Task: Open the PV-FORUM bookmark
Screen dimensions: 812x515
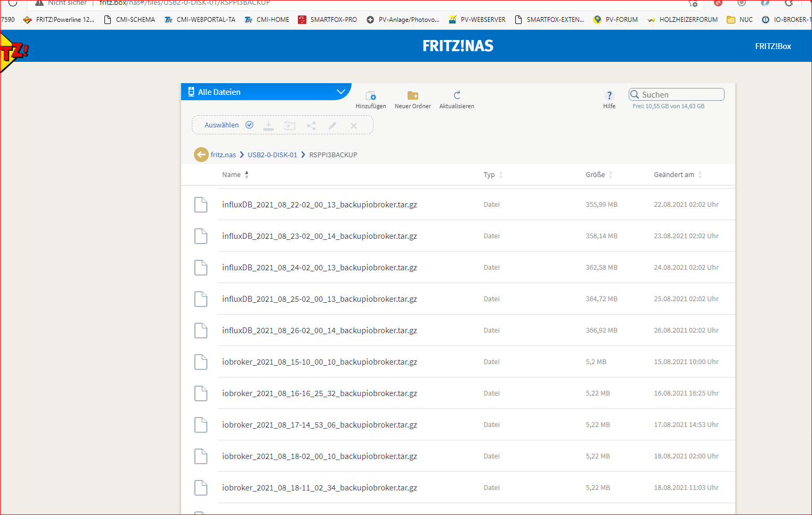Action: tap(615, 20)
